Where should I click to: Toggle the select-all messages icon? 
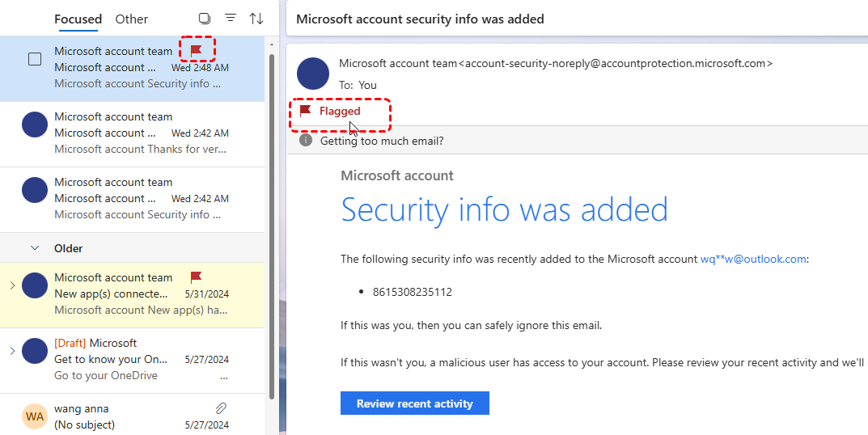[205, 19]
